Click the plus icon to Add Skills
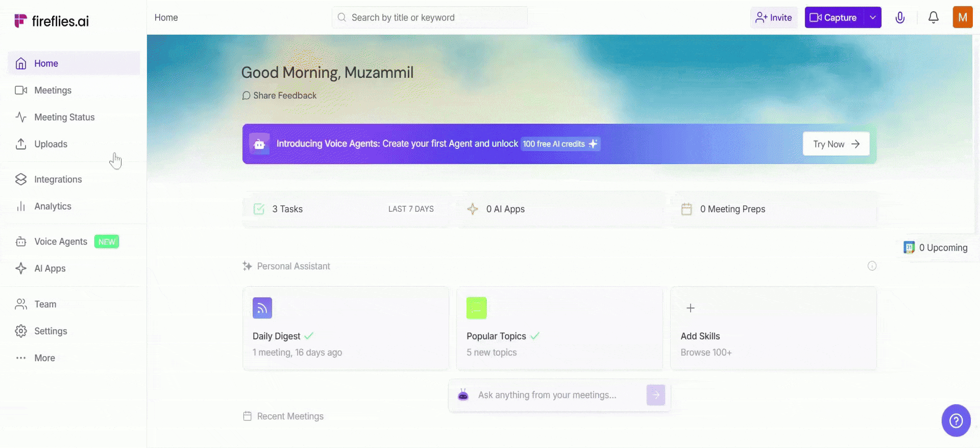980x448 pixels. tap(691, 308)
